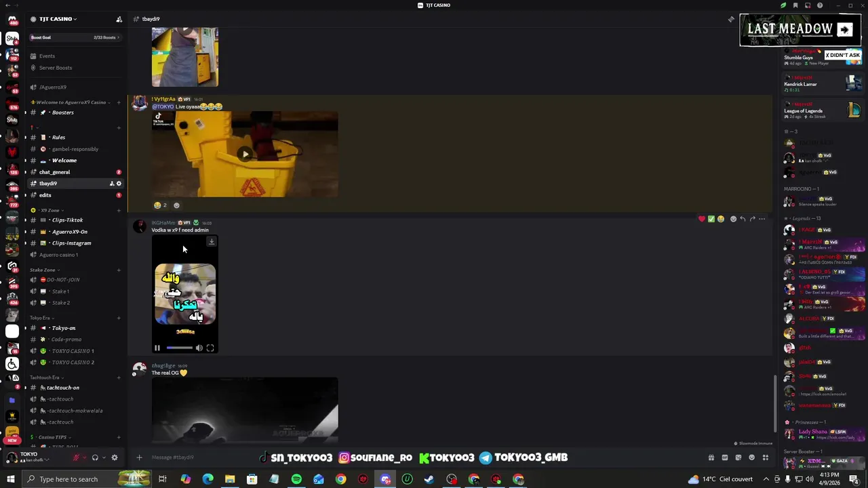
Task: Open the chat_general channel
Action: coord(75,172)
